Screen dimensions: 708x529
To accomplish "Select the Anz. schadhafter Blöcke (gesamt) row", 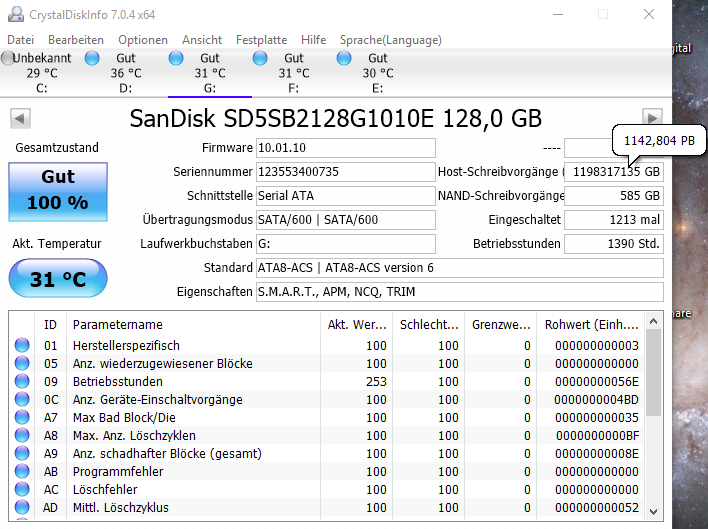I will (327, 454).
